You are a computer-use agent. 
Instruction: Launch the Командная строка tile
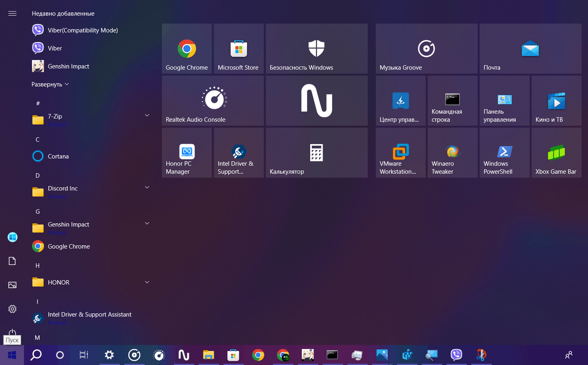point(452,100)
